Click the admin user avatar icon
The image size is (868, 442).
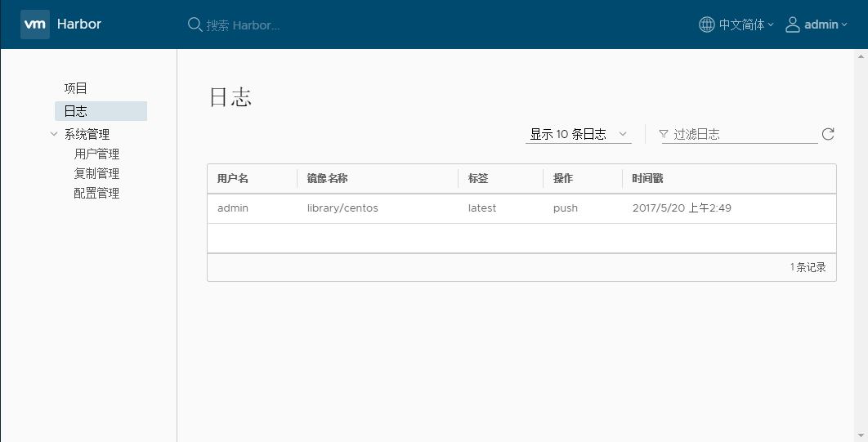[793, 25]
